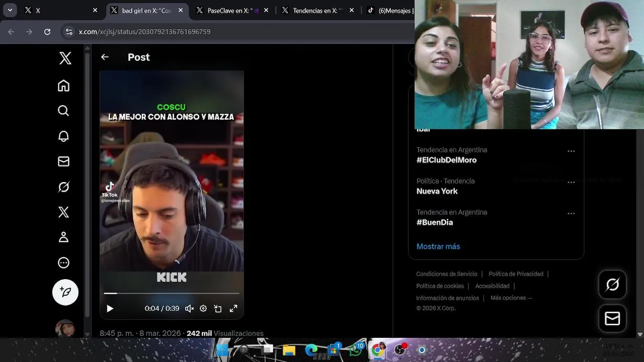This screenshot has width=644, height=362.
Task: Open Profile via the person icon
Action: tap(63, 237)
